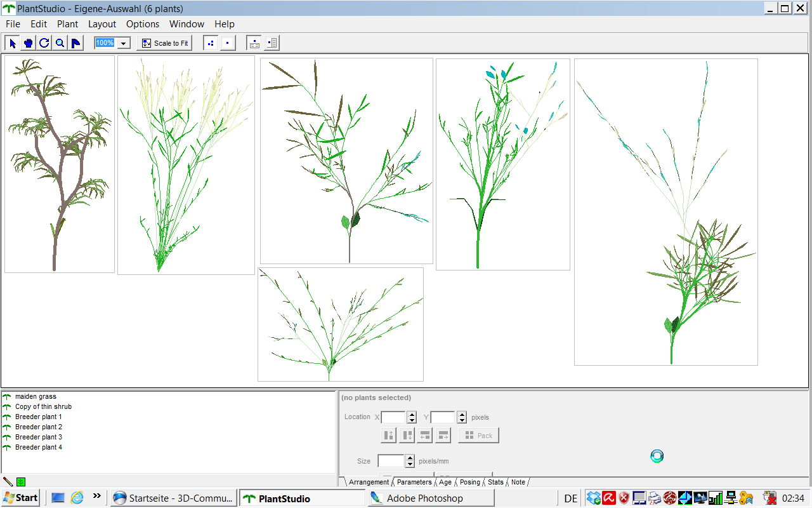Screen dimensions: 812x508
Task: Expand the quick launch chevron
Action: 97,496
